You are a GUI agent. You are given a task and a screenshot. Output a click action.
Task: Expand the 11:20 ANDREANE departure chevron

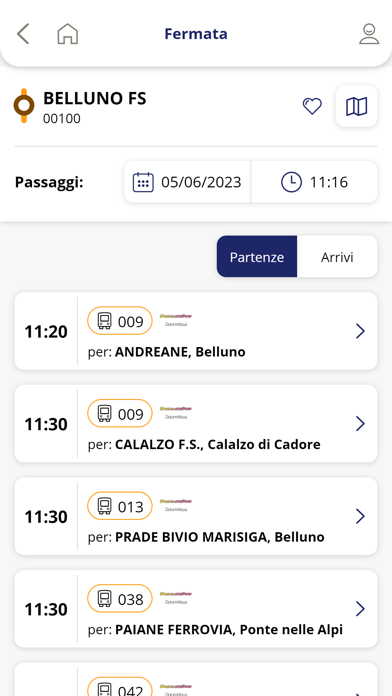click(x=360, y=331)
